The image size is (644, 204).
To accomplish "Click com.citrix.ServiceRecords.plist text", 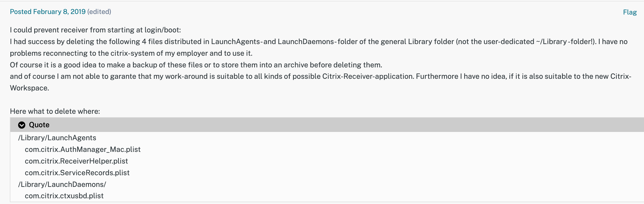I will pyautogui.click(x=77, y=173).
